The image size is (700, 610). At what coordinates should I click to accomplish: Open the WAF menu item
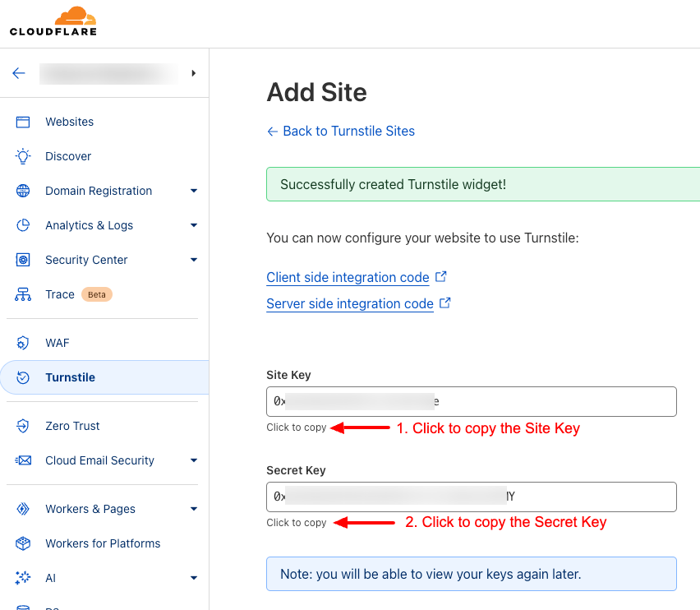58,343
